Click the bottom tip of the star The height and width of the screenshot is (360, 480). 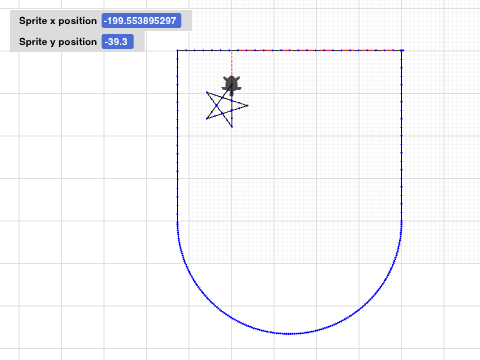click(232, 127)
